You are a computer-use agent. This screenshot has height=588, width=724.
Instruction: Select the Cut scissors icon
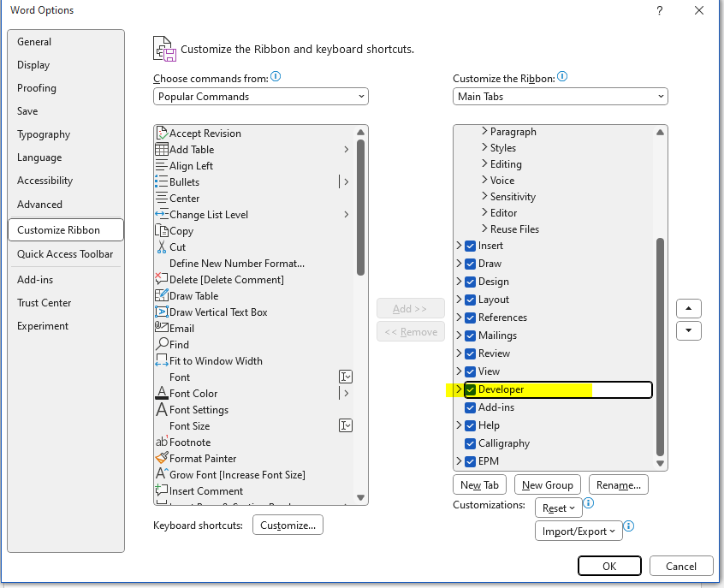162,246
